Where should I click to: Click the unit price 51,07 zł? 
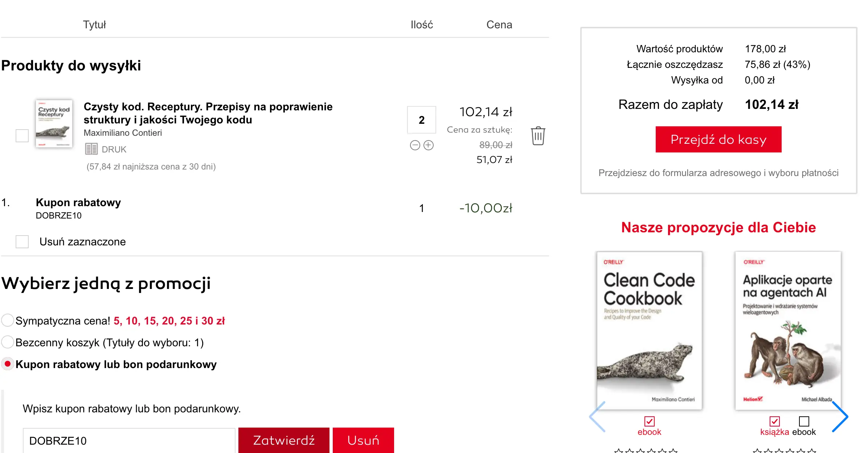coord(494,160)
